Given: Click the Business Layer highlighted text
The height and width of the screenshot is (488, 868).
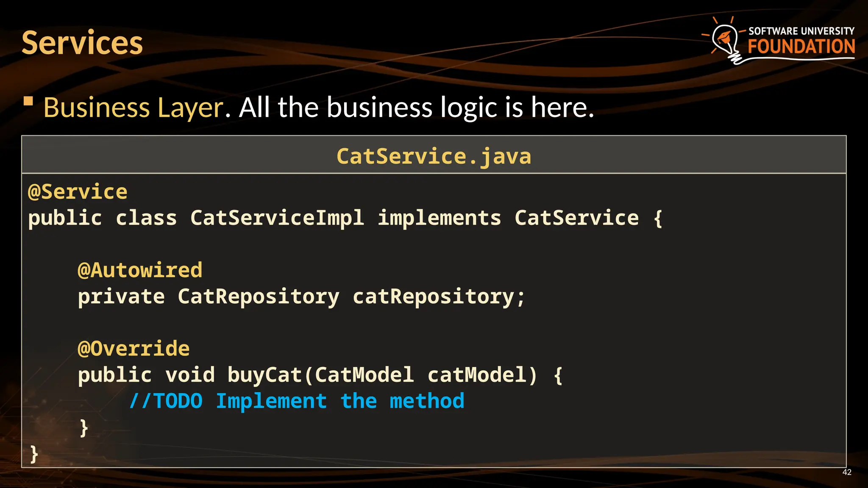Looking at the screenshot, I should 134,108.
